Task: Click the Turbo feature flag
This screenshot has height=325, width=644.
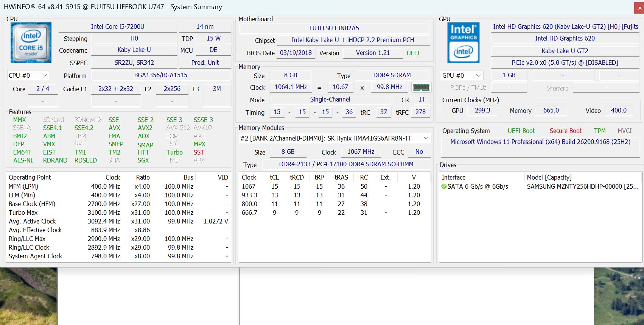Action: 174,152
